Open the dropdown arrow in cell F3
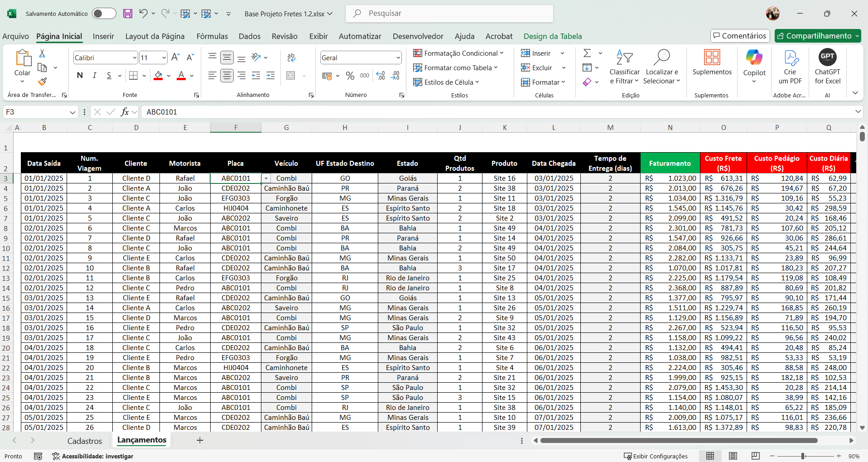 266,178
